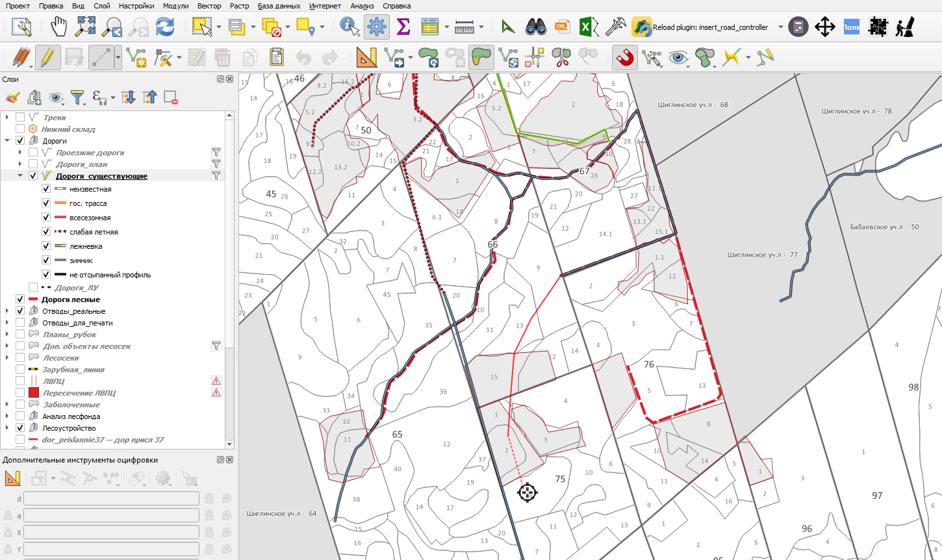Screen dimensions: 942x560
Task: Collapse the Дороги_существующие layer tree
Action: (20, 176)
